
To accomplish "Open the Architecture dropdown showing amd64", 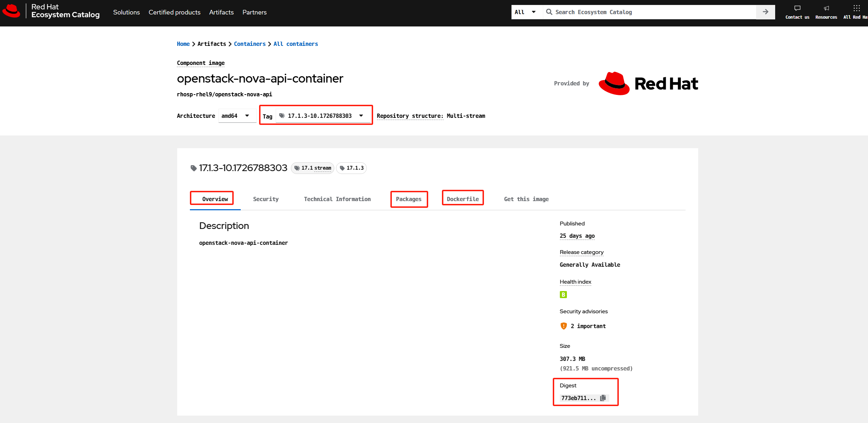I will tap(237, 115).
